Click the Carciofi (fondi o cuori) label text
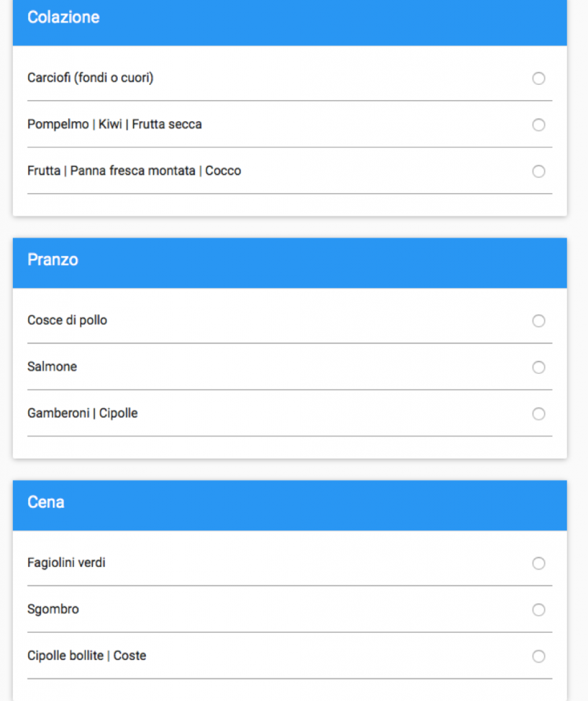This screenshot has height=701, width=588. (x=90, y=78)
